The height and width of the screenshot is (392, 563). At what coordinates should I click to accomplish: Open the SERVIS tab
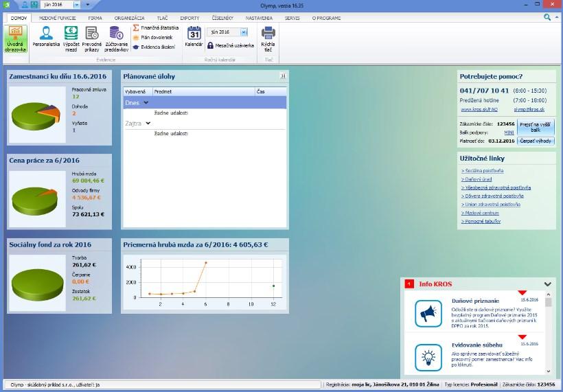coord(292,18)
